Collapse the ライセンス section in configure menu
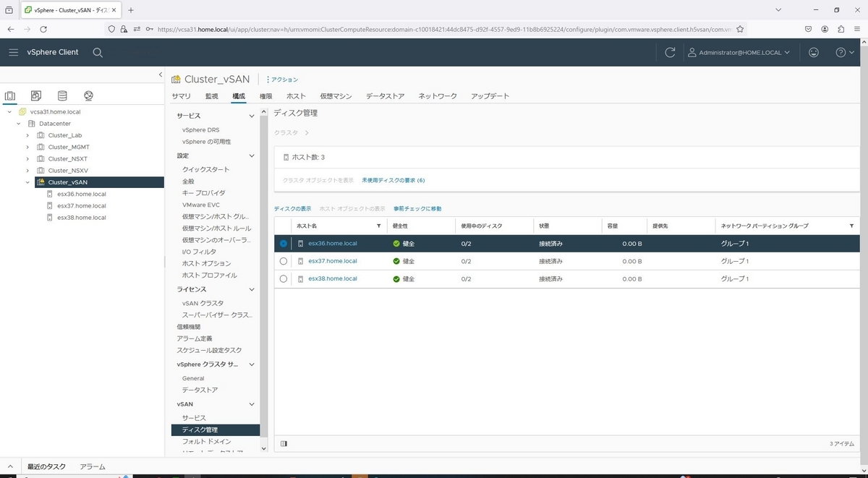This screenshot has width=868, height=478. [252, 289]
